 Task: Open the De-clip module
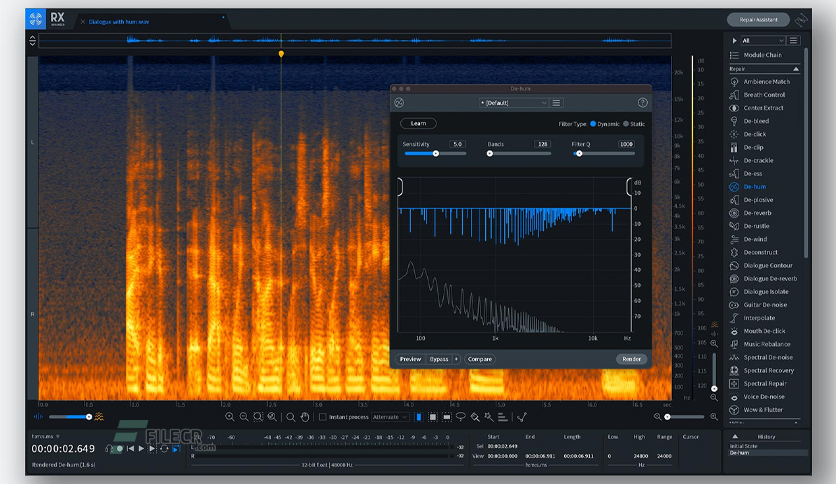[746, 147]
